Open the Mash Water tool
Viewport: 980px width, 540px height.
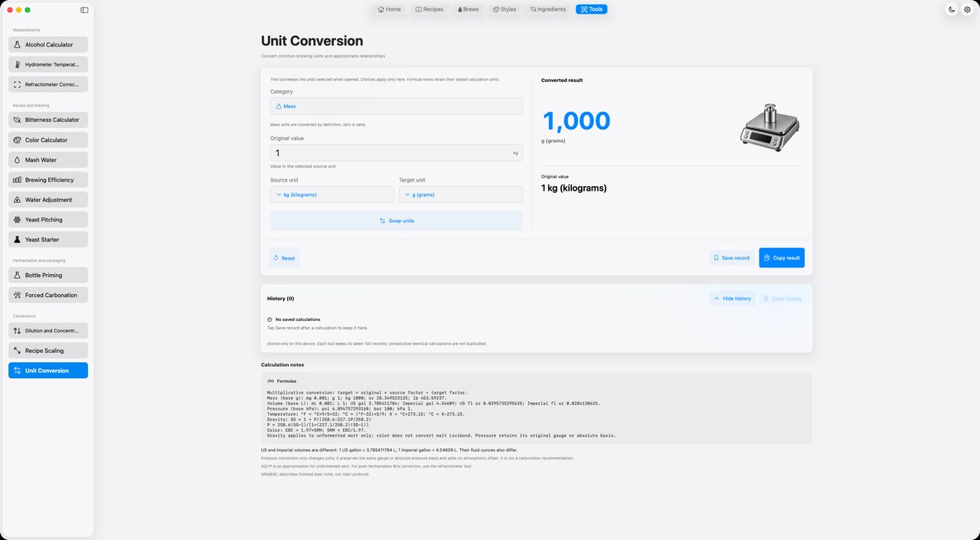[48, 160]
